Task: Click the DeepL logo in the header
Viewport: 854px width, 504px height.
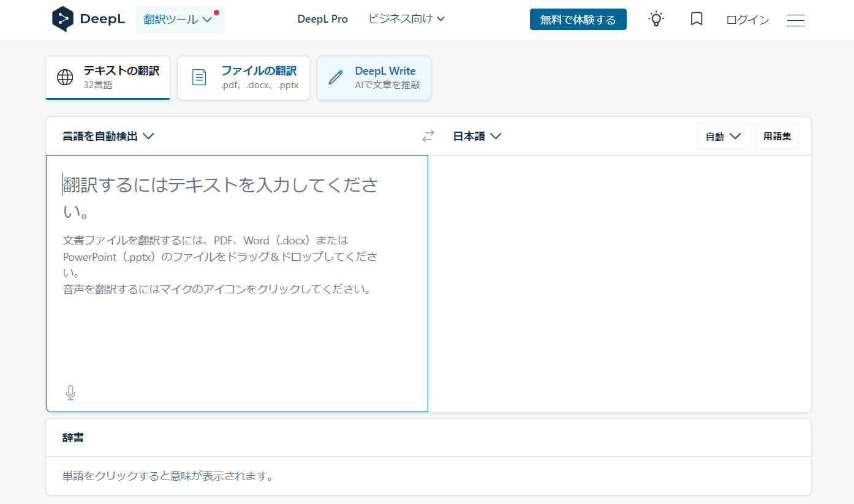Action: 88,19
